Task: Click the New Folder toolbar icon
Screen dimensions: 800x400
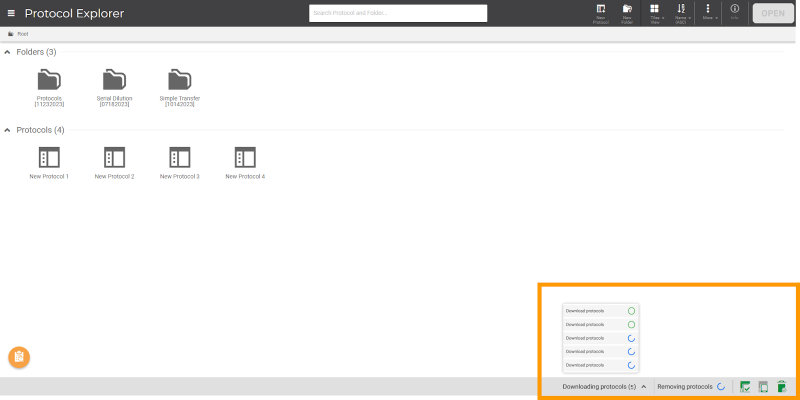Action: 627,12
